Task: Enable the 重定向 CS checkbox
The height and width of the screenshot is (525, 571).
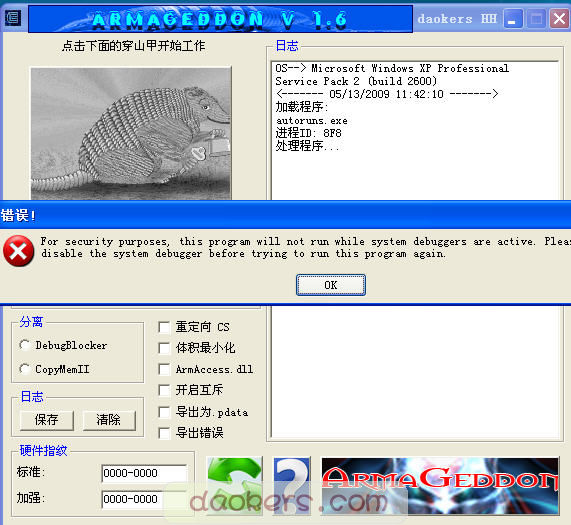Action: [x=164, y=327]
